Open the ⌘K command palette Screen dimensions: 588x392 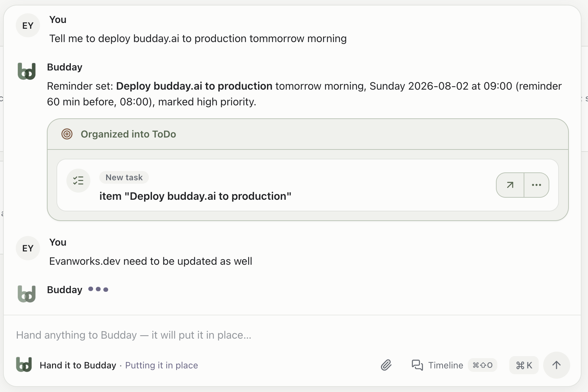coord(524,365)
